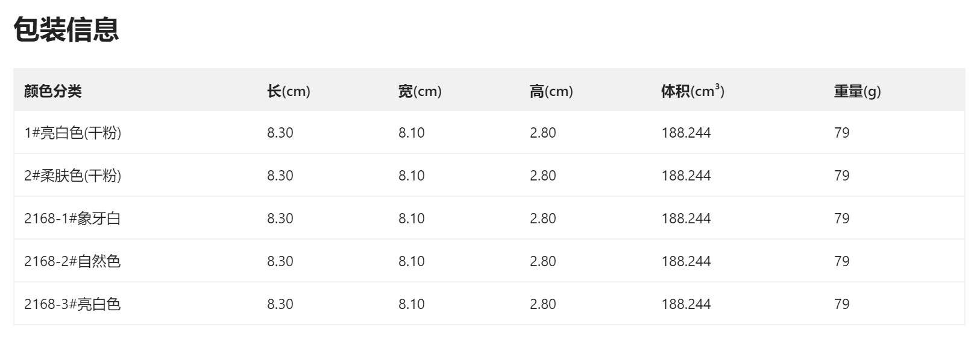Image resolution: width=980 pixels, height=338 pixels.
Task: Click the 颜色分类 column header
Action: (53, 91)
